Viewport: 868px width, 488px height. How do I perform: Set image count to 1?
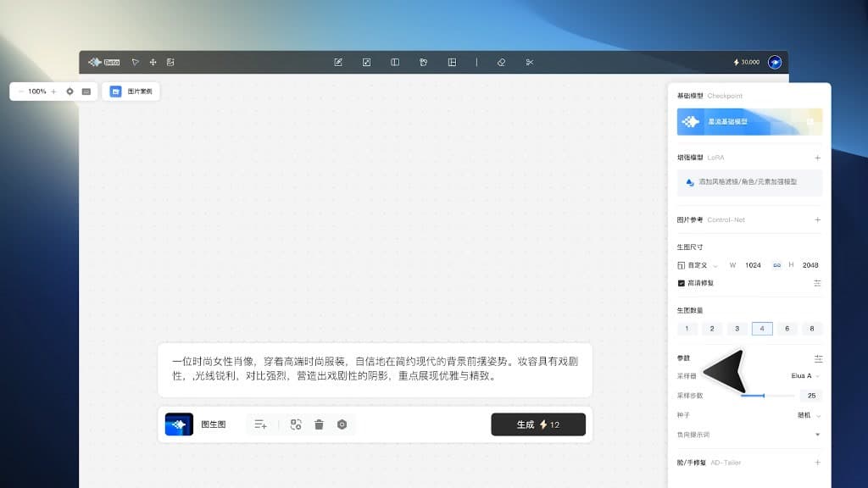click(687, 329)
